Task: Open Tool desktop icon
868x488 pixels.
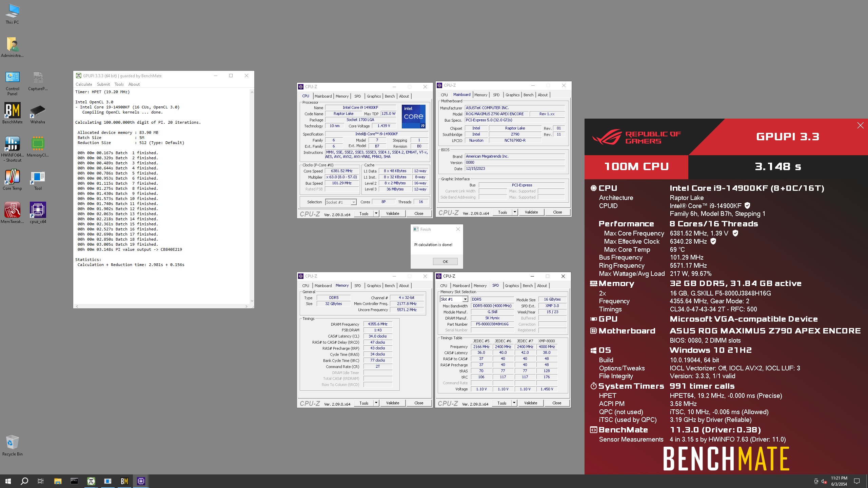Action: [x=38, y=180]
